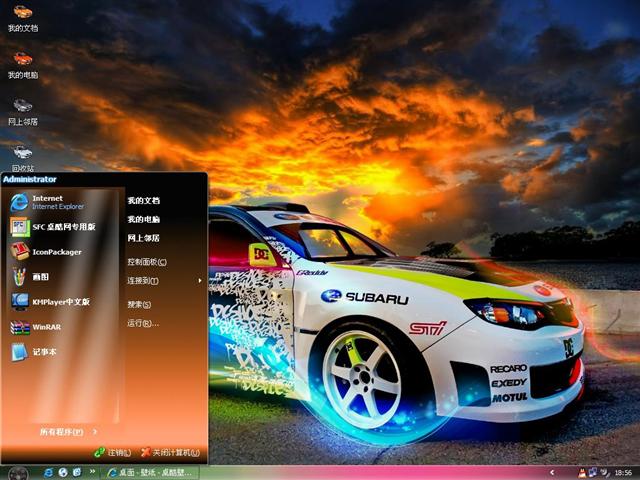Select the 回收站 recycle bin icon
Image resolution: width=640 pixels, height=480 pixels.
pos(23,158)
